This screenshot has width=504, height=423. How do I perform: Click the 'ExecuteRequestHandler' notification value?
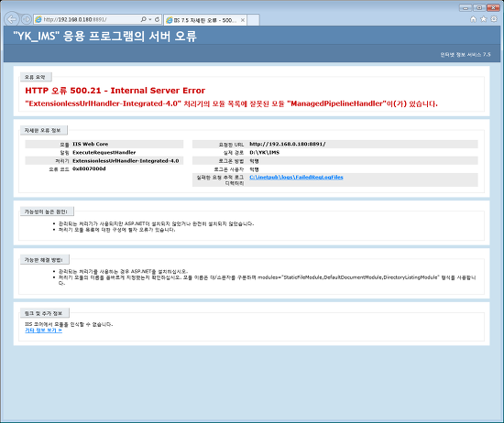[x=104, y=153]
